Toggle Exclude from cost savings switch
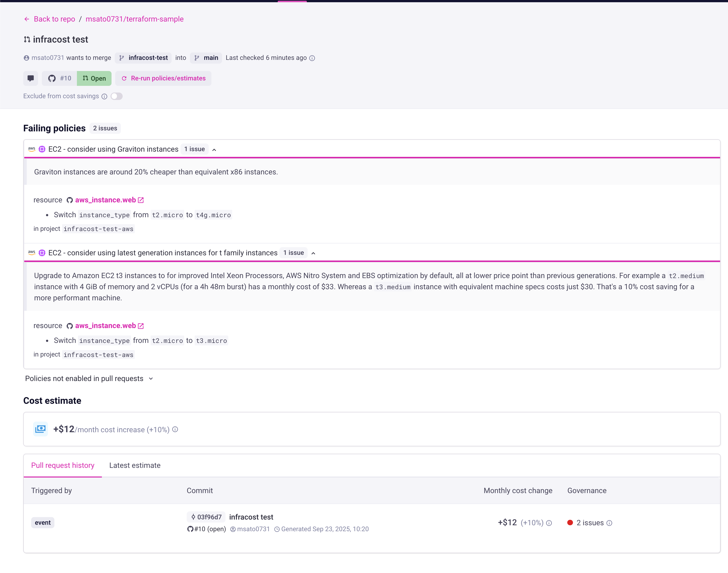 pyautogui.click(x=117, y=96)
